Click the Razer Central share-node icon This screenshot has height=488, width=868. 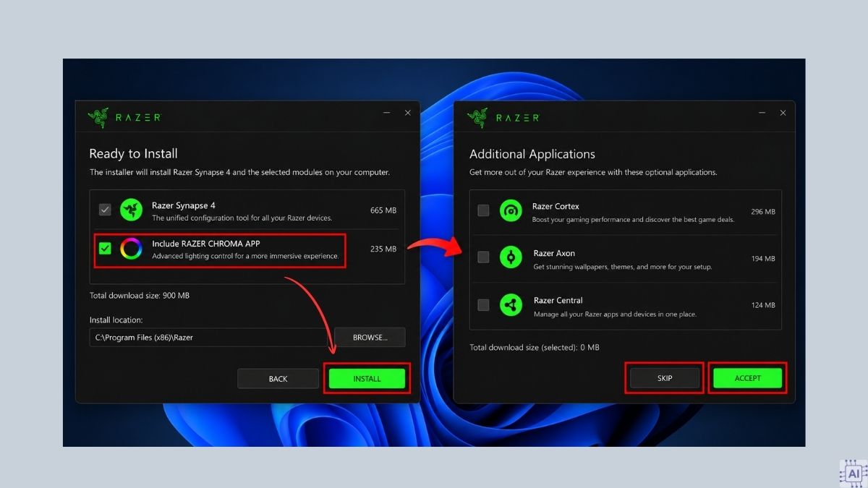pos(511,304)
